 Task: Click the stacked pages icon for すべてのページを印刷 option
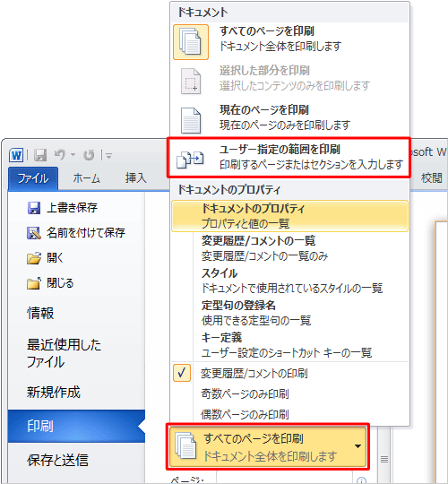(x=191, y=42)
